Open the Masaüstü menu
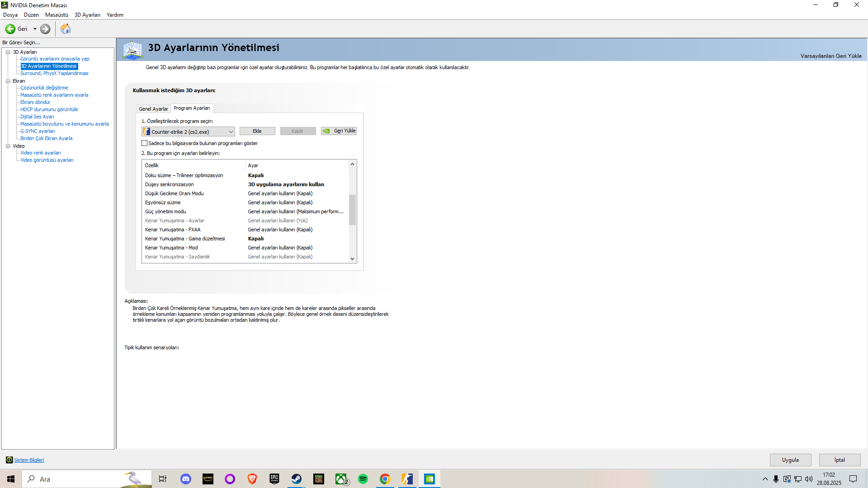The image size is (868, 488). tap(57, 15)
